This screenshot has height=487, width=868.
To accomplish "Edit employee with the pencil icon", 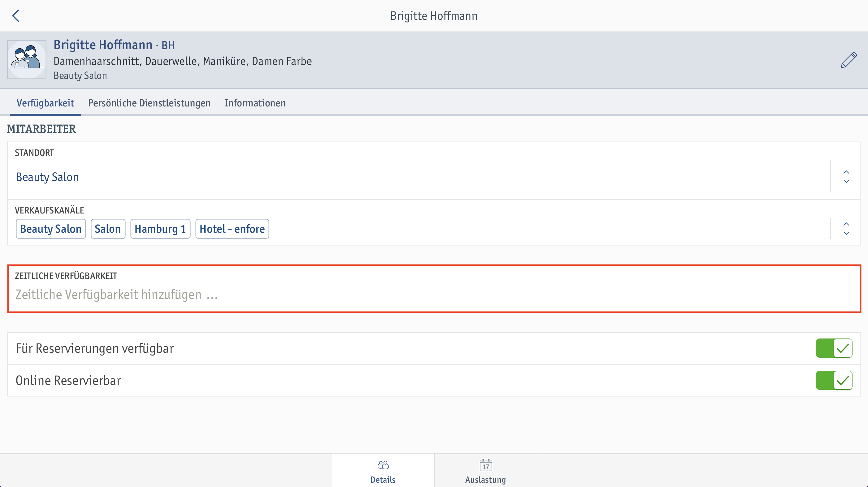I will (848, 60).
